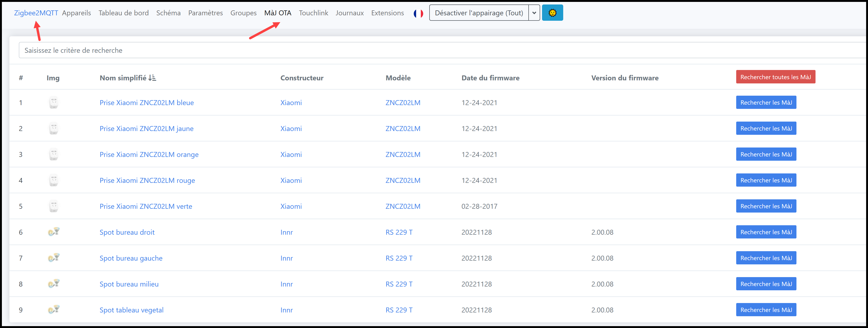Click the French flag language icon
The height and width of the screenshot is (328, 868).
pyautogui.click(x=418, y=13)
